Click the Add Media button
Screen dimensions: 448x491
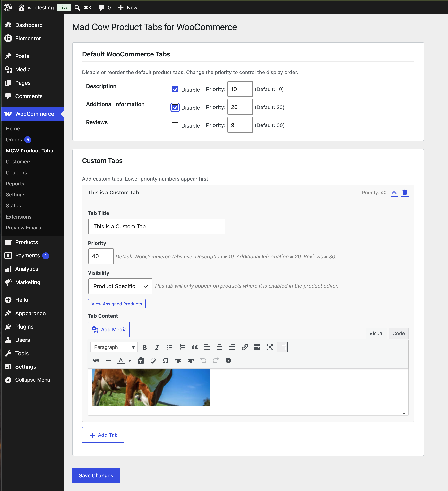click(109, 330)
